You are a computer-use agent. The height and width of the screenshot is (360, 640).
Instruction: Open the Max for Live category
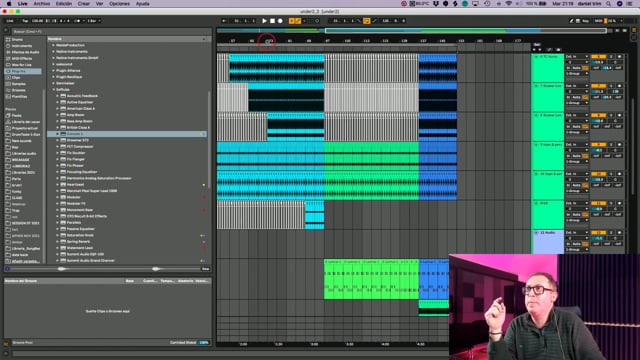point(21,65)
